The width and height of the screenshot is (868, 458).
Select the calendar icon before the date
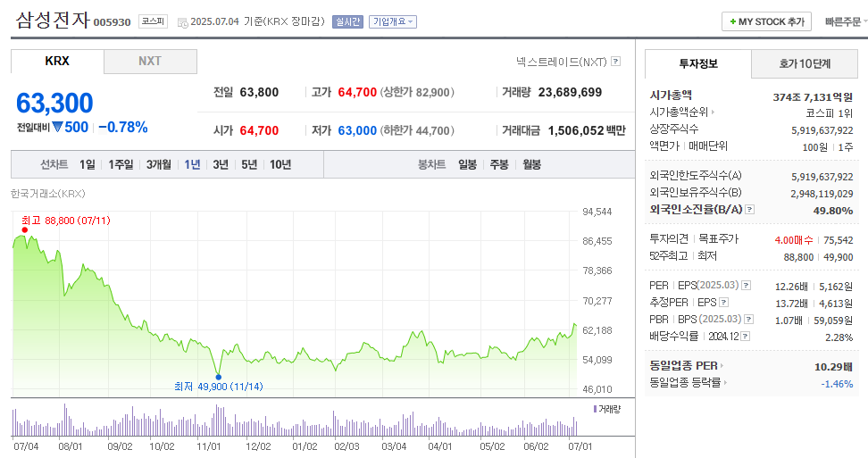pyautogui.click(x=183, y=22)
